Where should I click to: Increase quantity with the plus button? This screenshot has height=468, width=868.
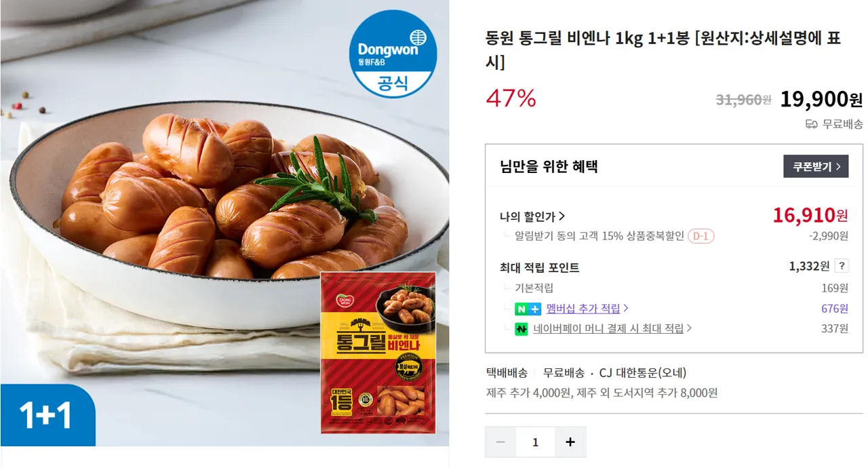click(x=570, y=442)
